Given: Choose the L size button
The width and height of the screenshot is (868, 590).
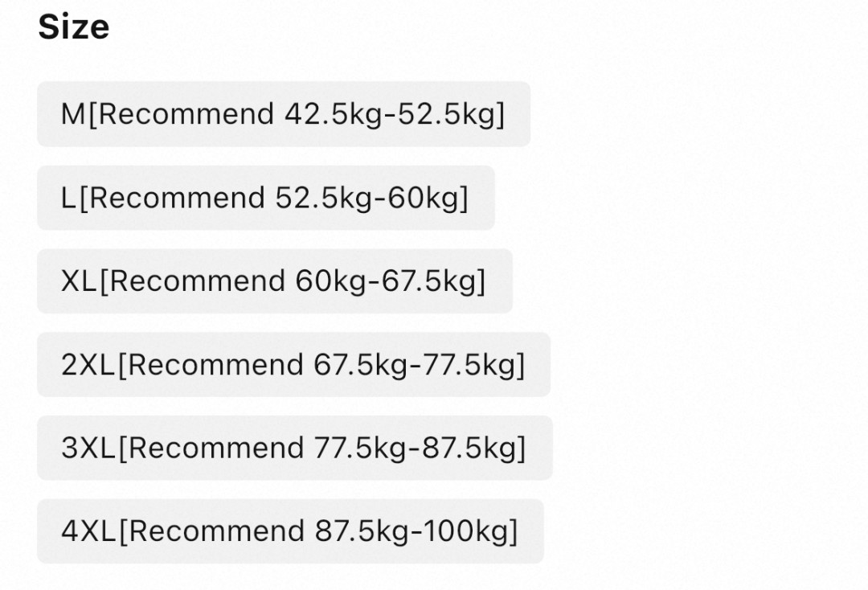Looking at the screenshot, I should 265,198.
